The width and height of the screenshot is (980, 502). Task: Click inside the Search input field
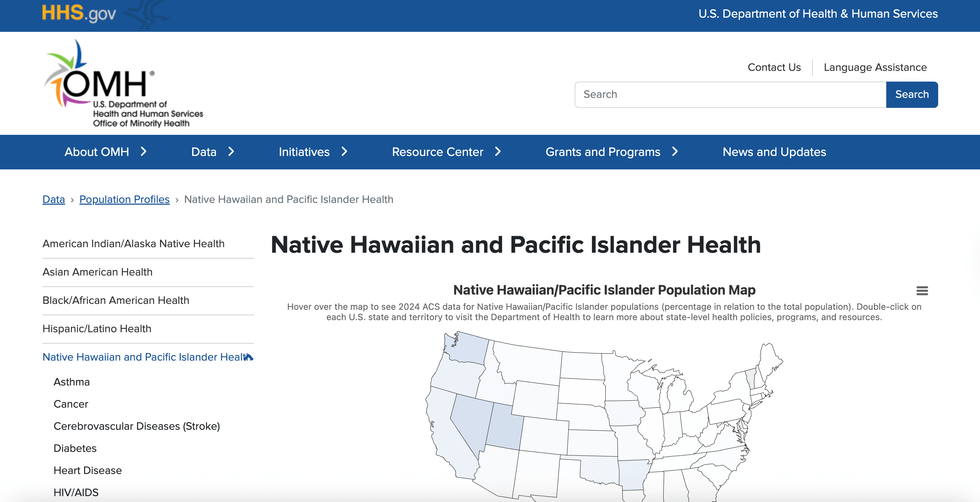coord(723,94)
